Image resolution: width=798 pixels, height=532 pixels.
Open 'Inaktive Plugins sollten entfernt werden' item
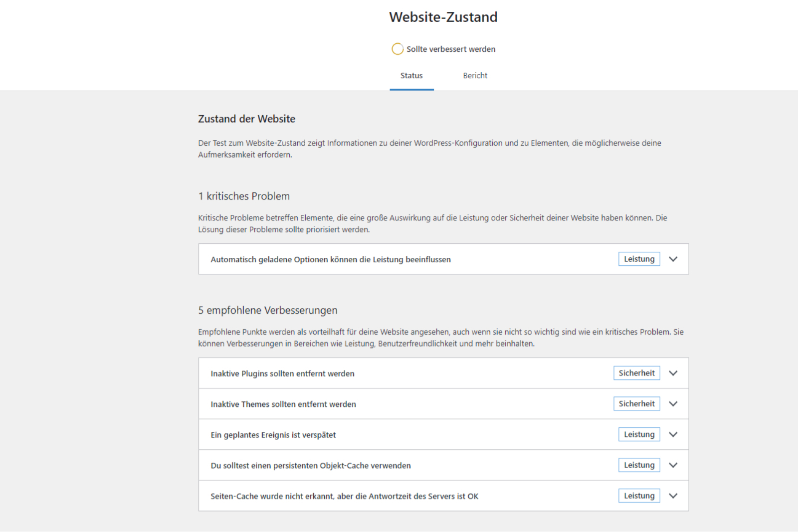(282, 374)
